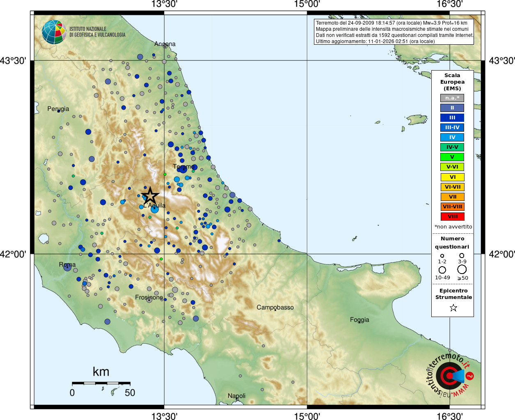Click the Numero questionari legend heading

point(452,242)
